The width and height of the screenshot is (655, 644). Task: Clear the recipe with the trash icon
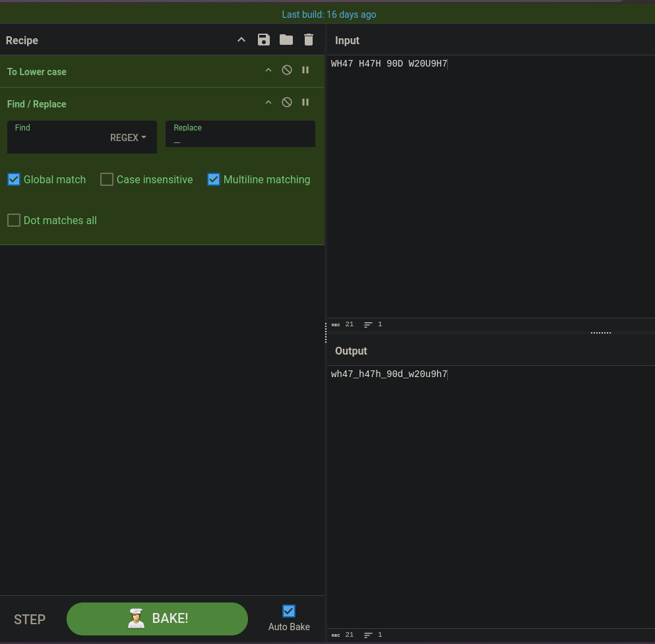click(309, 40)
